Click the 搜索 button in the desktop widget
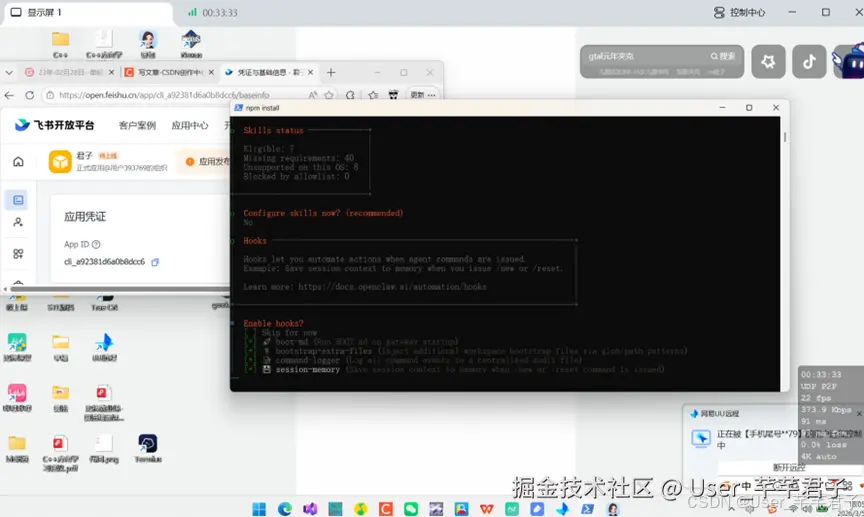This screenshot has width=864, height=517. [723, 56]
